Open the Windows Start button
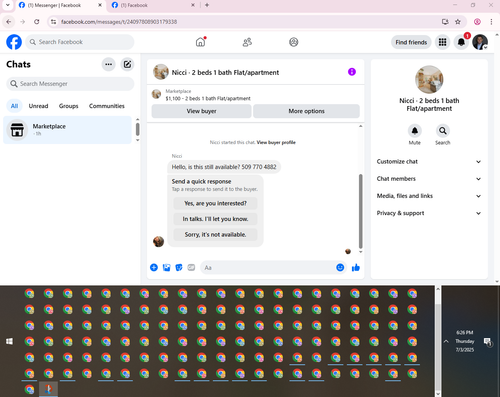 pyautogui.click(x=10, y=341)
